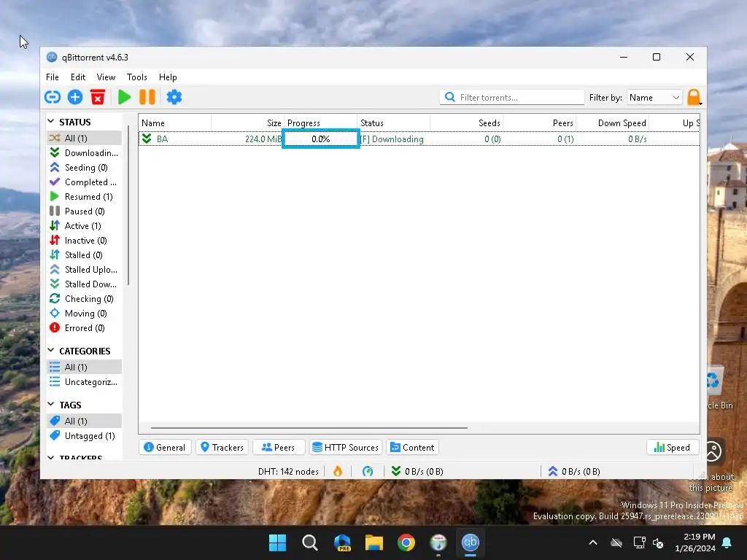Switch to General tab
This screenshot has width=747, height=560.
pyautogui.click(x=165, y=448)
